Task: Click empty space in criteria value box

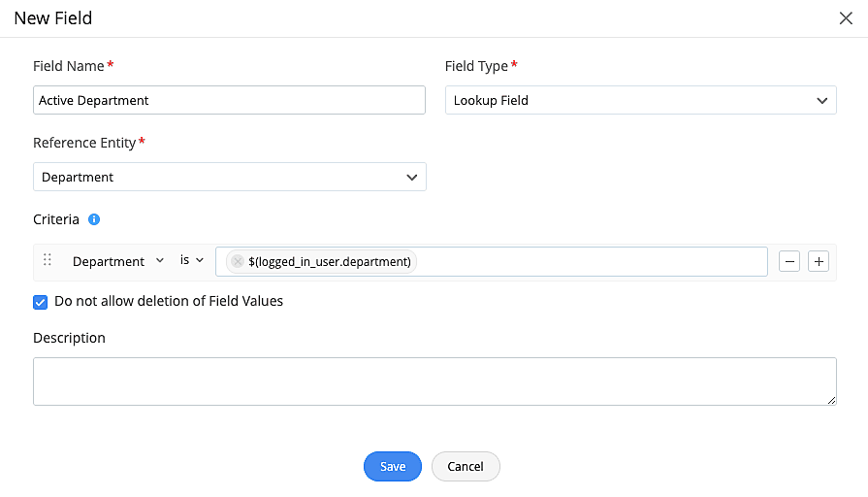Action: (x=592, y=261)
